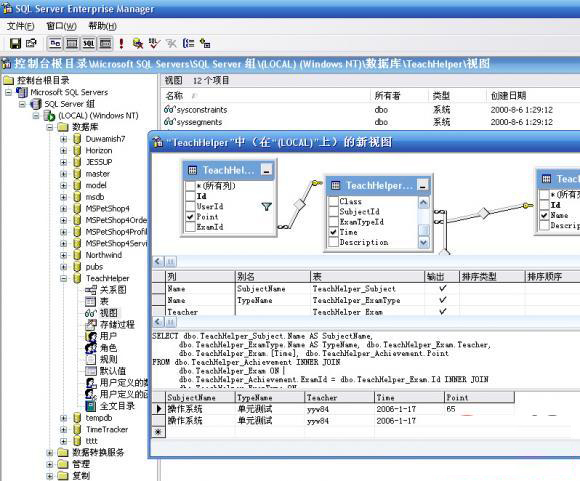The width and height of the screenshot is (580, 481).
Task: Toggle the SQL pane toolbar button
Action: (x=89, y=44)
